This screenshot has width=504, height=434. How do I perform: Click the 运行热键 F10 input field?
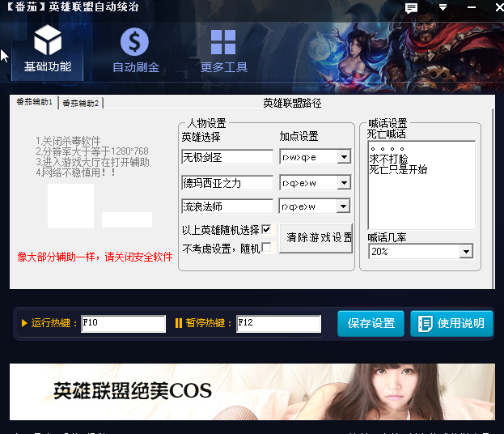[x=124, y=323]
